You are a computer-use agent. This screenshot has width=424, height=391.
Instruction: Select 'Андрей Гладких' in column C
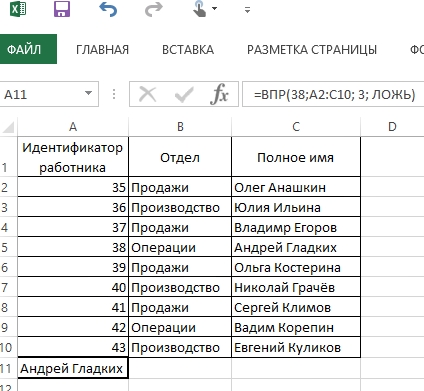(x=296, y=247)
